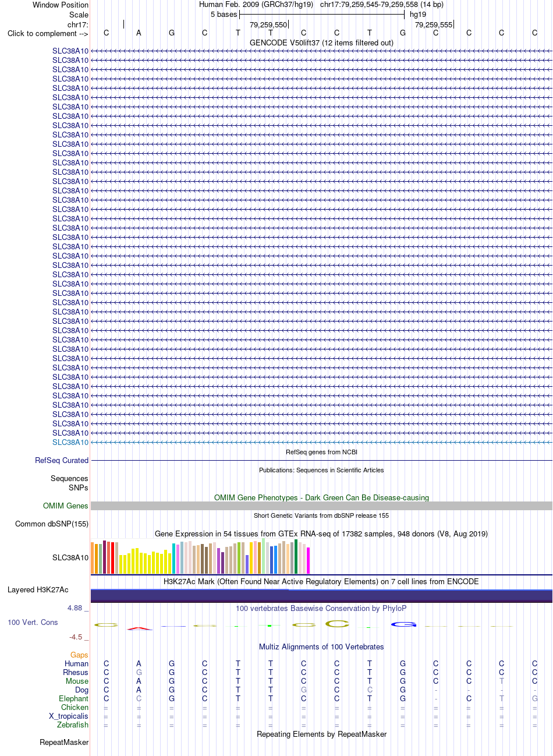Click the 4.88 PhyloP upper scale value
The width and height of the screenshot is (553, 756).
[75, 607]
